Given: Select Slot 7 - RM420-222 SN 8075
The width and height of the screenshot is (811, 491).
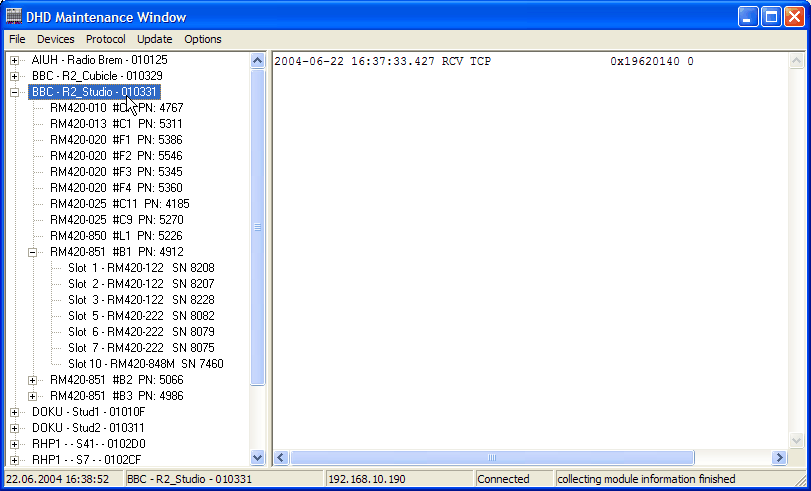Looking at the screenshot, I should (141, 348).
